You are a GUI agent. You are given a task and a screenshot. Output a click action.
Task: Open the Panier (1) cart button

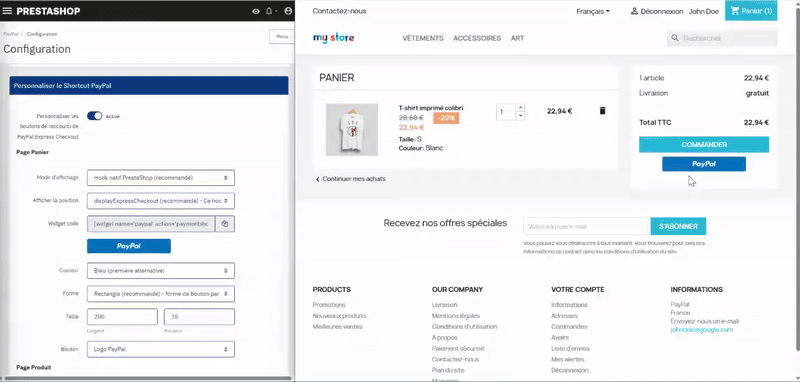click(x=751, y=11)
